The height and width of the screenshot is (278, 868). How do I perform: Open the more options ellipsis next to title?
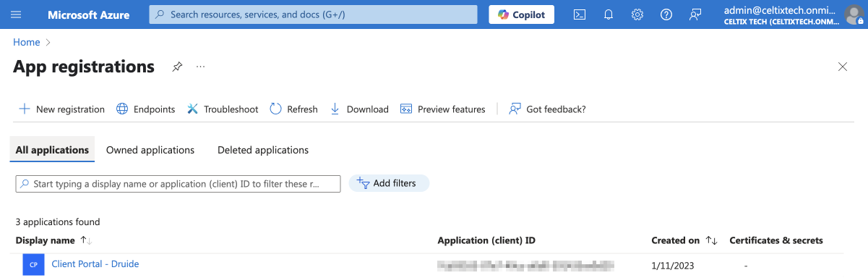coord(201,67)
